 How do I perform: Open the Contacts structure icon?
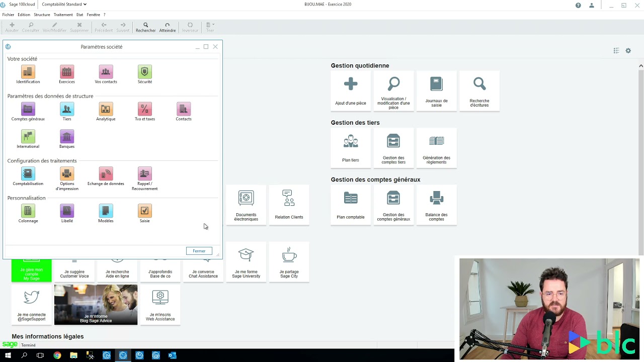(184, 109)
